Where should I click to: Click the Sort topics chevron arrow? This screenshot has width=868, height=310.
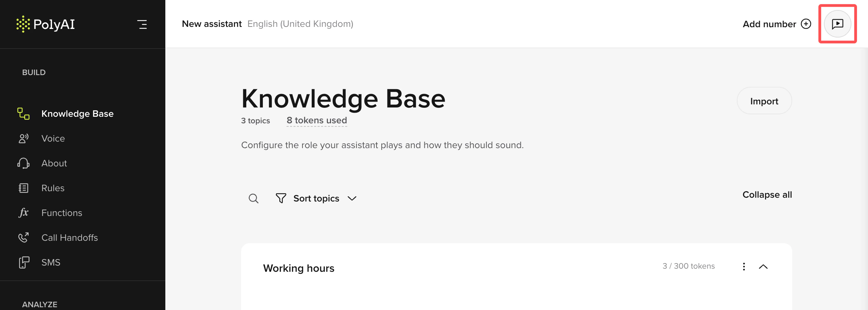(x=352, y=198)
